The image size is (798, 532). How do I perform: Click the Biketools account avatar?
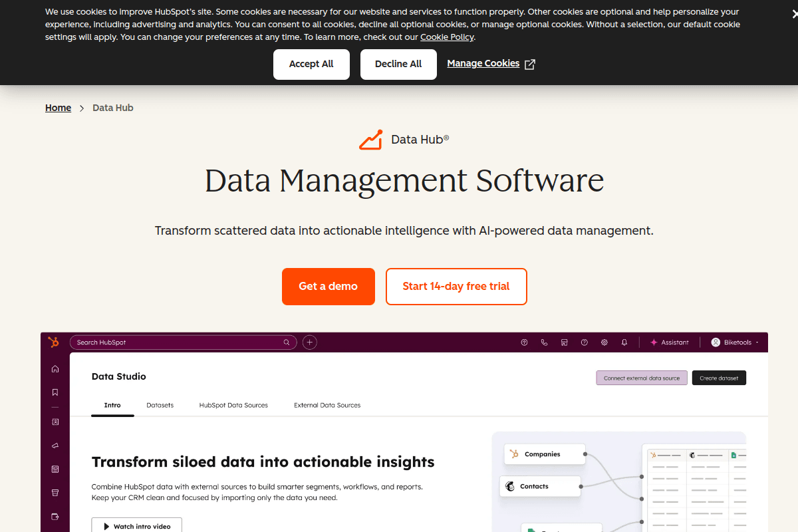click(716, 342)
